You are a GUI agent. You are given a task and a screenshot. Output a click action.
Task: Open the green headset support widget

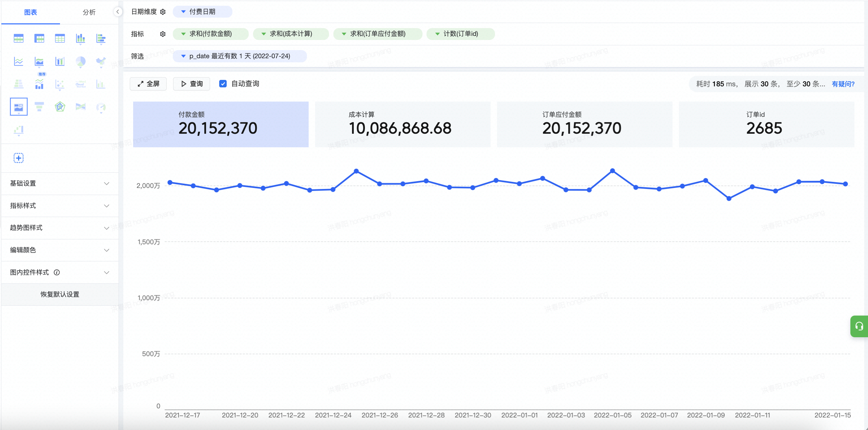859,326
